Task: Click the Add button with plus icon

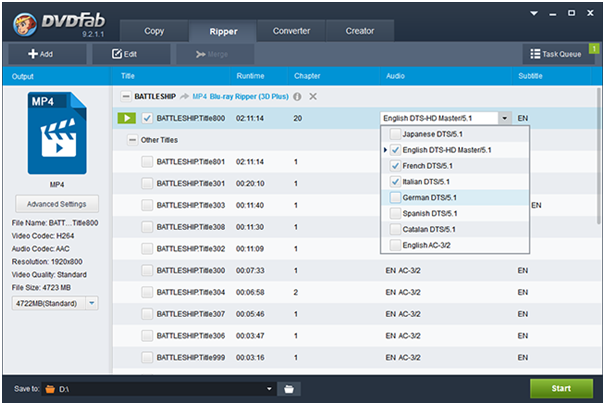Action: 41,53
